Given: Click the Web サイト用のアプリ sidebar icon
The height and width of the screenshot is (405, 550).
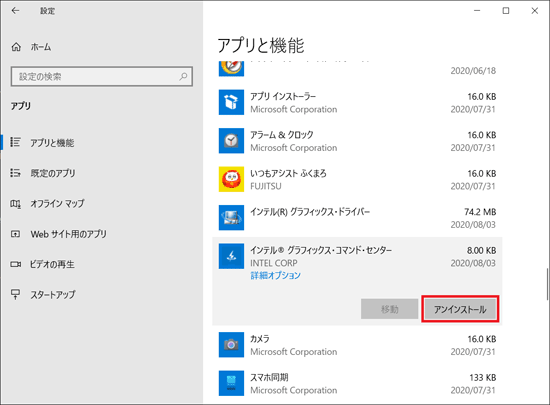Looking at the screenshot, I should (15, 234).
